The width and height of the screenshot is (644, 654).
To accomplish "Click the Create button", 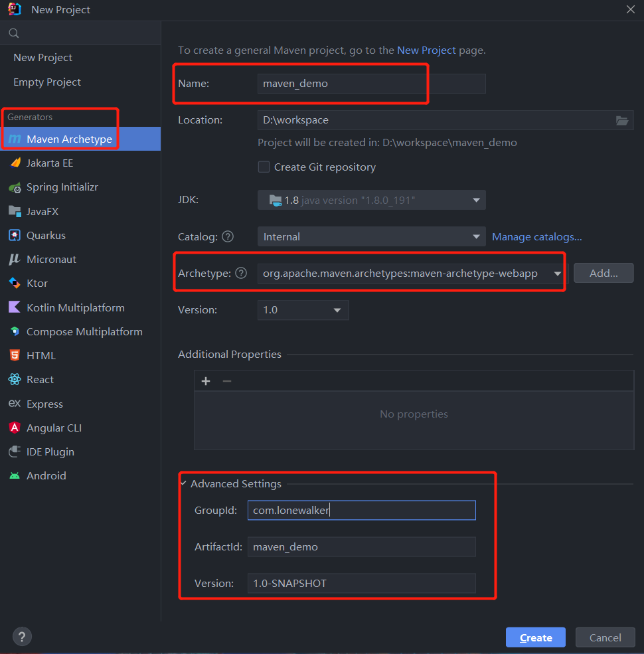I will click(x=535, y=637).
